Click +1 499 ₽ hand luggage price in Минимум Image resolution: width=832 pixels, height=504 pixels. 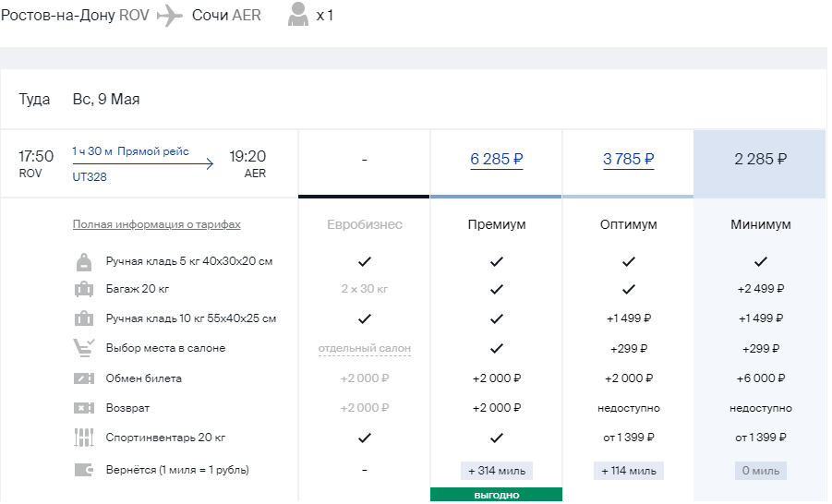click(760, 318)
